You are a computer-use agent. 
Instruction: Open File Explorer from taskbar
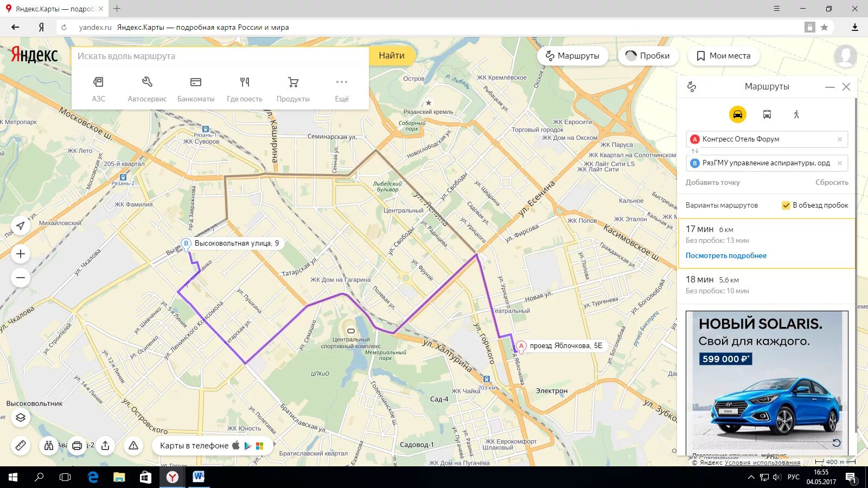119,477
